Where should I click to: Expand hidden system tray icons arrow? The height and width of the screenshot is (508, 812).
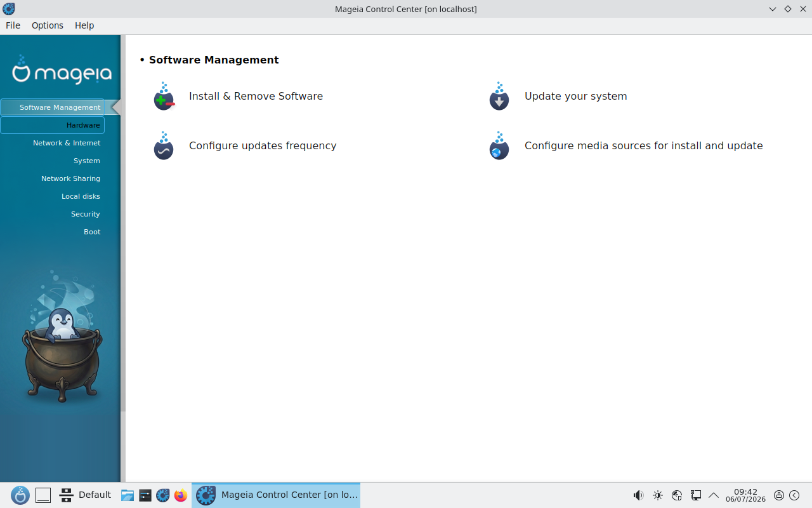(714, 495)
